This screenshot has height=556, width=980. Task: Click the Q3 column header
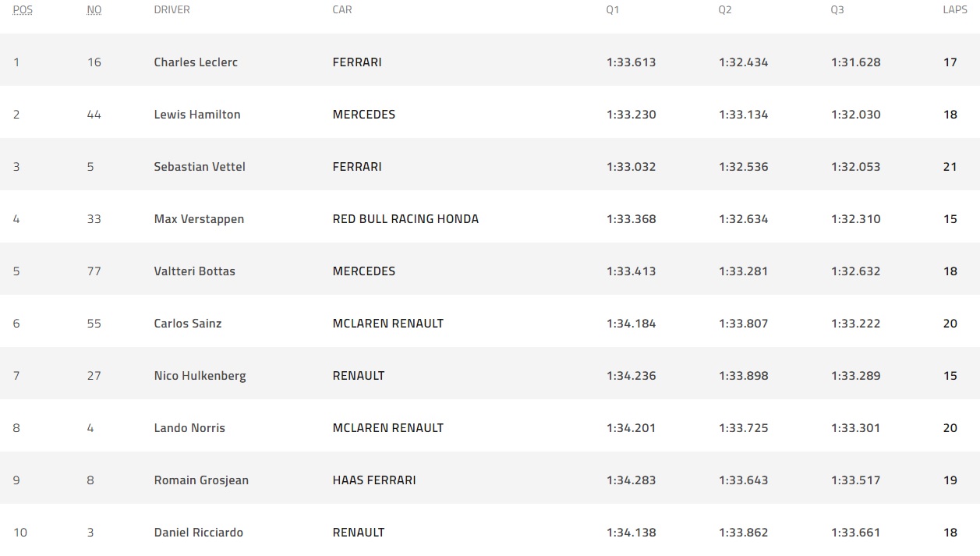[837, 10]
